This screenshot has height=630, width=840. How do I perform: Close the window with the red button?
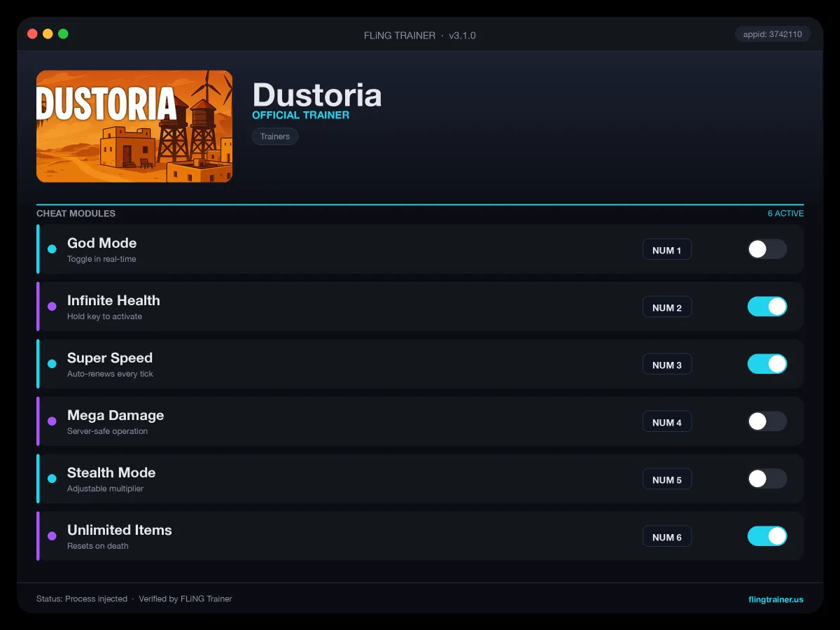32,34
